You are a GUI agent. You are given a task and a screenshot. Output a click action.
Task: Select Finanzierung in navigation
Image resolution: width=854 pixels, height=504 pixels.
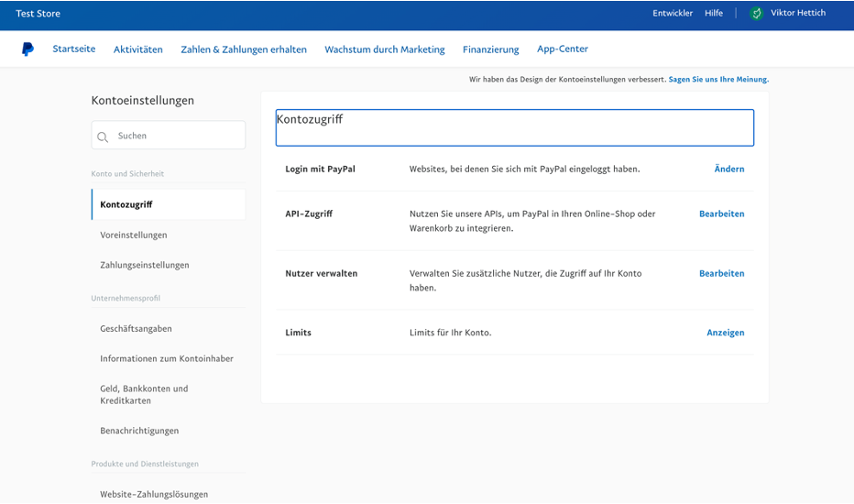coord(491,49)
